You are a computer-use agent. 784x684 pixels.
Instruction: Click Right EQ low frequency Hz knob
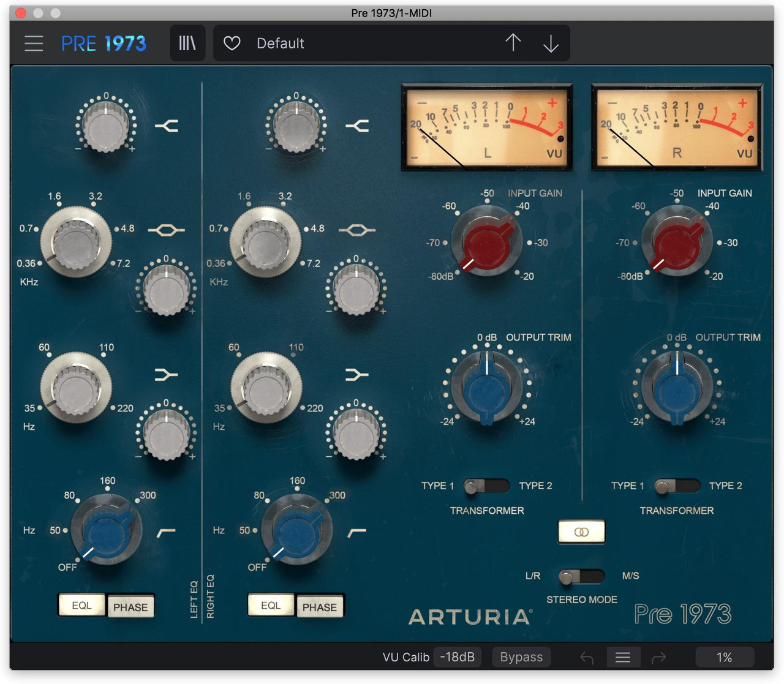pyautogui.click(x=266, y=387)
